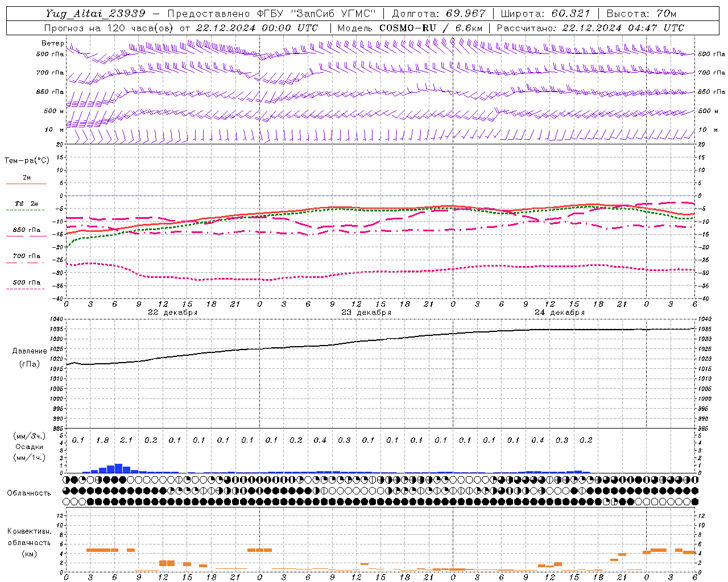Click the '(мм/1ч.)' precipitation unit label
The width and height of the screenshot is (728, 582).
coord(30,458)
